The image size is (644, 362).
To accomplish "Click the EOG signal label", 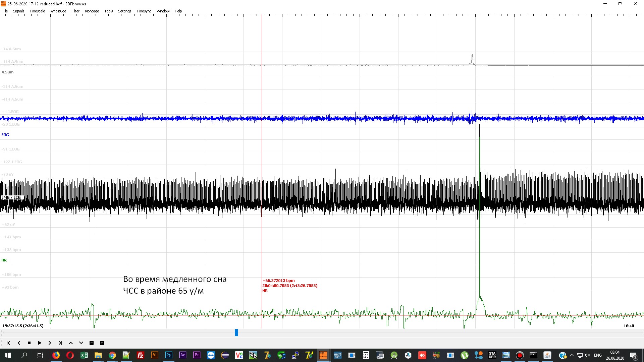I will [5, 135].
